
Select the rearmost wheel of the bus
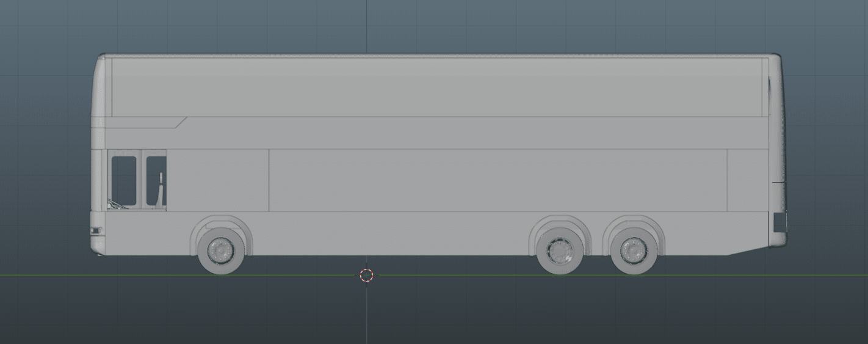(x=634, y=252)
